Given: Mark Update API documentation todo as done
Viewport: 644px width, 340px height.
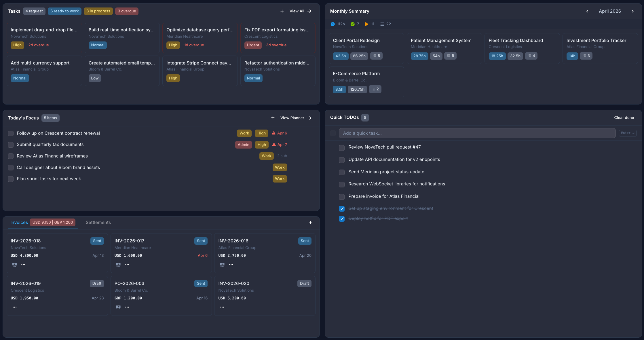Looking at the screenshot, I should click(x=342, y=160).
